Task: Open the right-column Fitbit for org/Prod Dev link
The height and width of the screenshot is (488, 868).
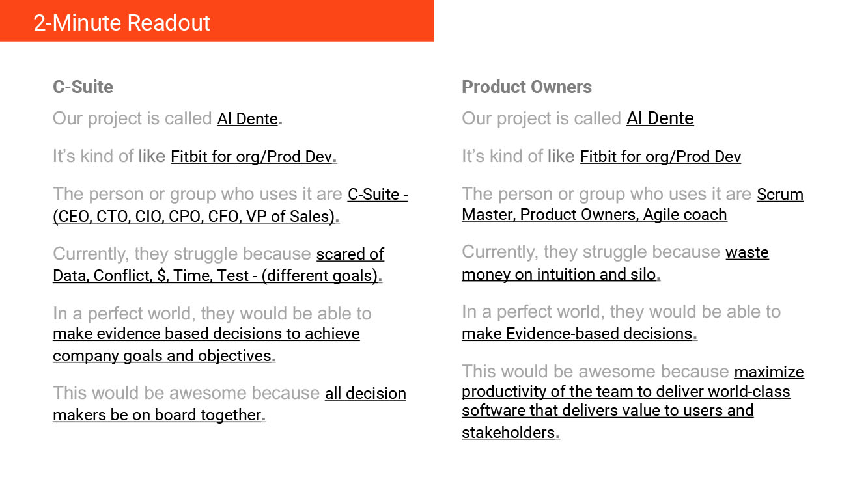Action: pyautogui.click(x=660, y=157)
